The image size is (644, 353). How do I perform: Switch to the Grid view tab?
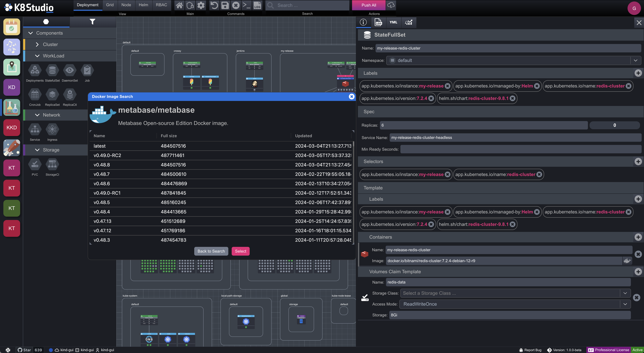click(x=110, y=5)
